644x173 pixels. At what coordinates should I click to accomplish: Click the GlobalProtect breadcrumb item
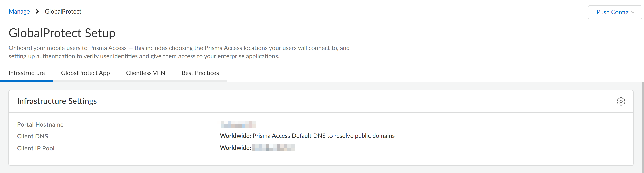[x=63, y=12]
